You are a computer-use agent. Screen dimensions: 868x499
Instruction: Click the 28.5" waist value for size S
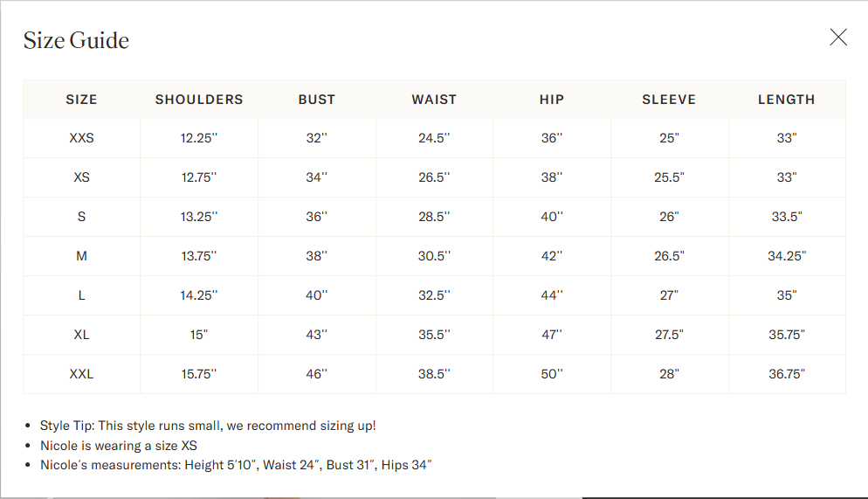pyautogui.click(x=434, y=217)
